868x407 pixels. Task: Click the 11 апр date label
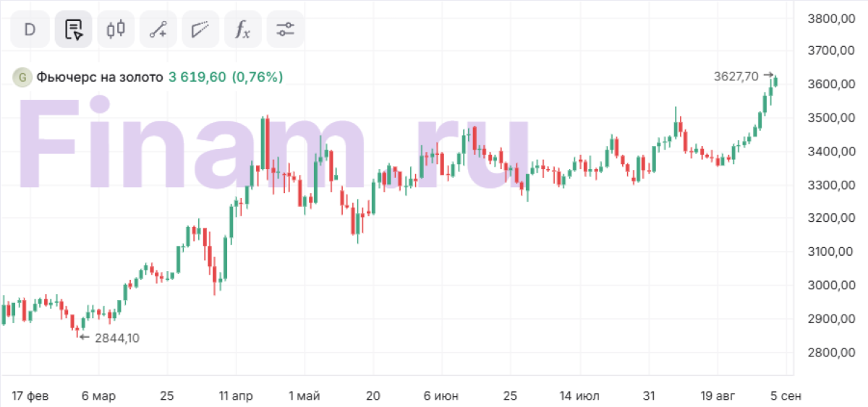236,395
